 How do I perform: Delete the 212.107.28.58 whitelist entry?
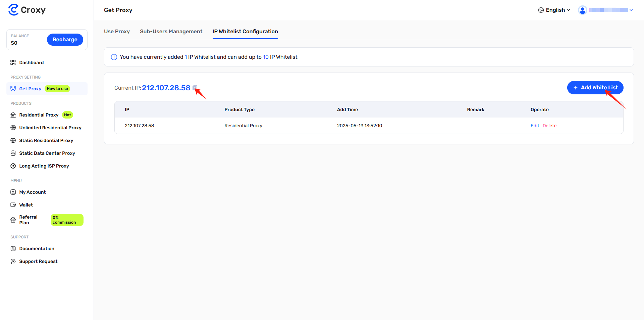point(549,126)
